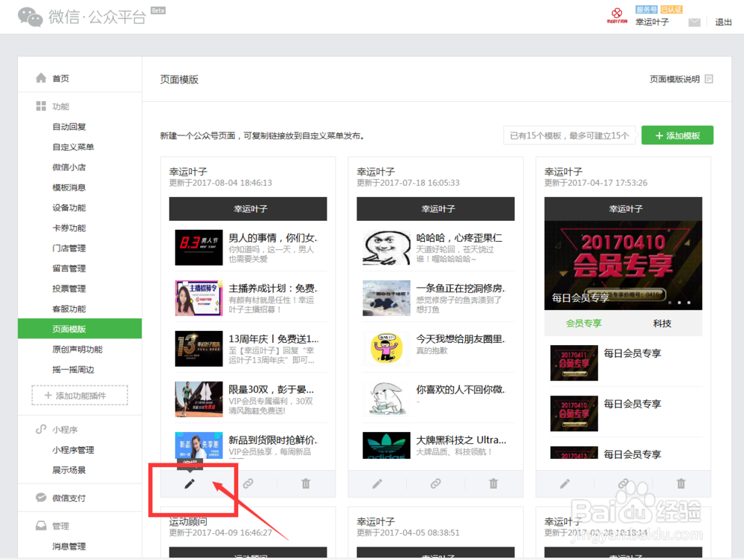The width and height of the screenshot is (744, 560).
Task: Click the text 更新于2017-08-04 18:46:13
Action: 221,183
